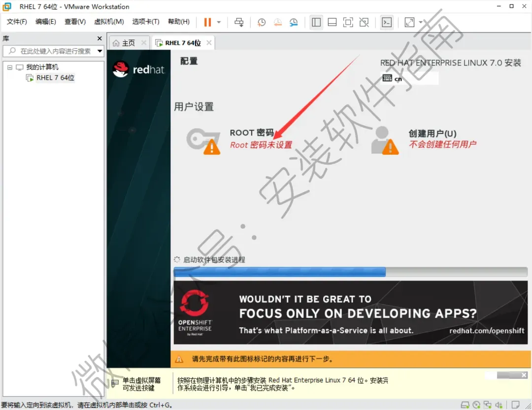Open the 编辑(E) menu
532x410 pixels.
pyautogui.click(x=46, y=22)
